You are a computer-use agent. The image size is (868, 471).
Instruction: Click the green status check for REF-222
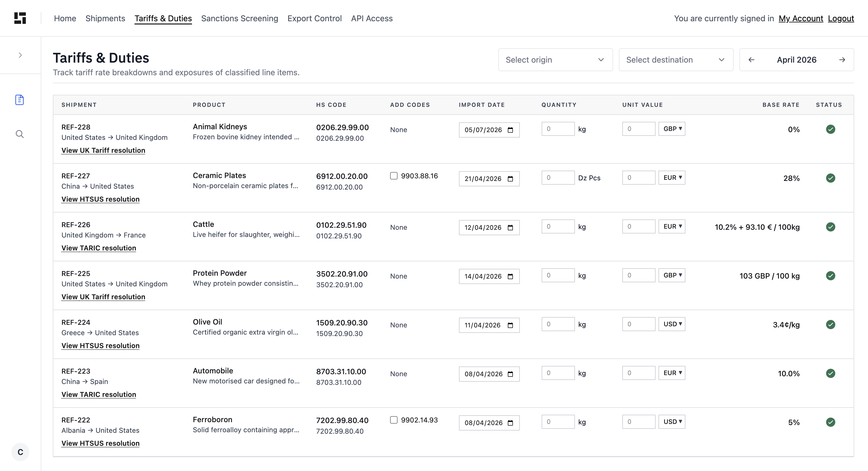(831, 422)
